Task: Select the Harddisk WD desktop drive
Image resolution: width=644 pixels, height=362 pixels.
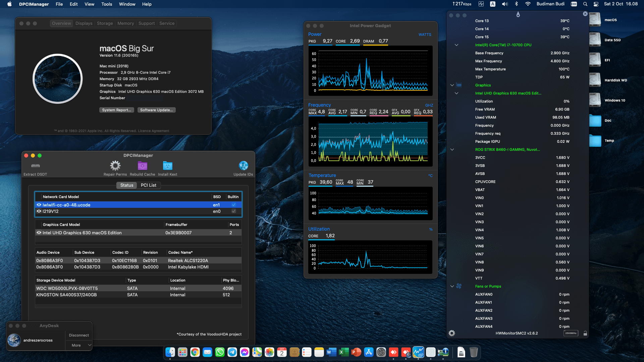Action: pos(595,80)
